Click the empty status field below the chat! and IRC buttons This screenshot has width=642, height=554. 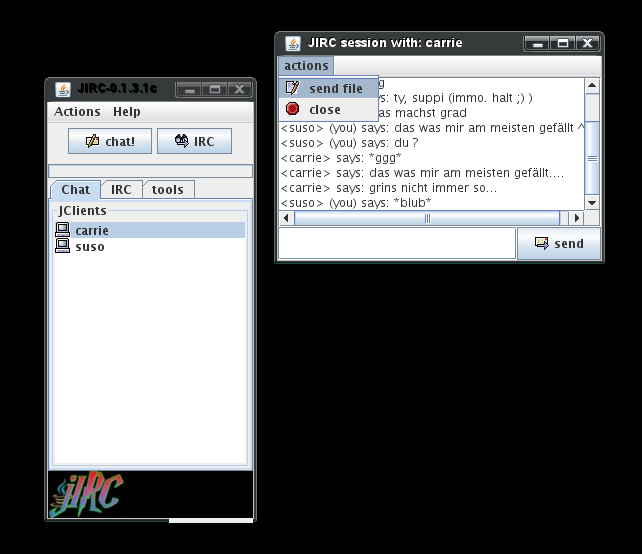[150, 171]
